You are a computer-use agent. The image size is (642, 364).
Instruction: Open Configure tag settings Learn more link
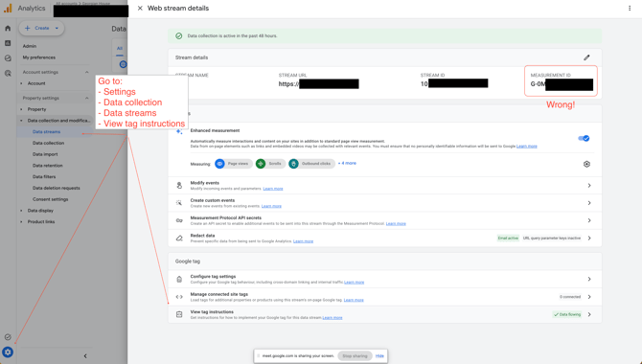click(354, 283)
